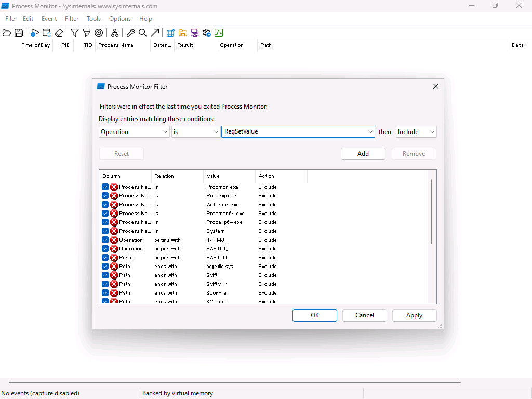Expand the 'is' relation dropdown
The image size is (532, 399).
pos(196,132)
